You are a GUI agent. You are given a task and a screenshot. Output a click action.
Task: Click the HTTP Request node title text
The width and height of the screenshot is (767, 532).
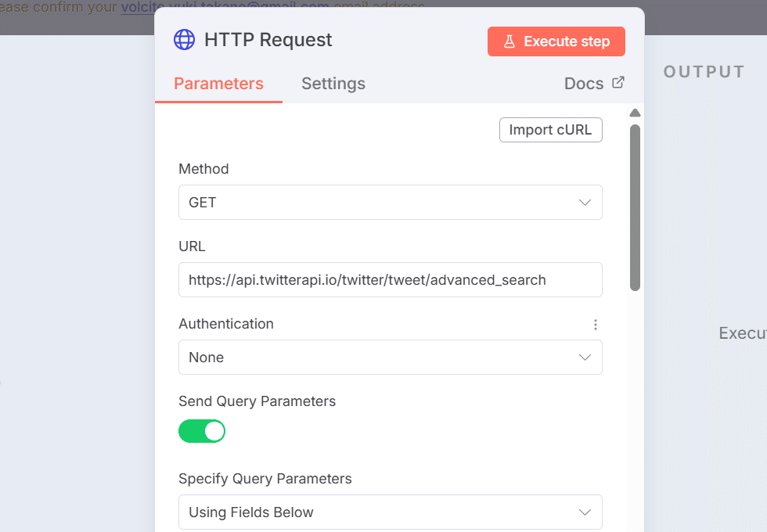pos(268,40)
